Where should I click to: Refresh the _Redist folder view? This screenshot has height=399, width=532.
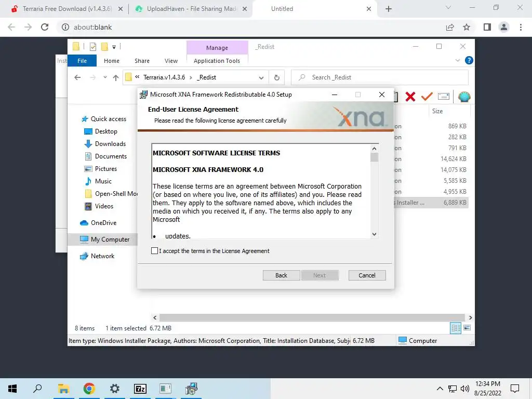277,78
